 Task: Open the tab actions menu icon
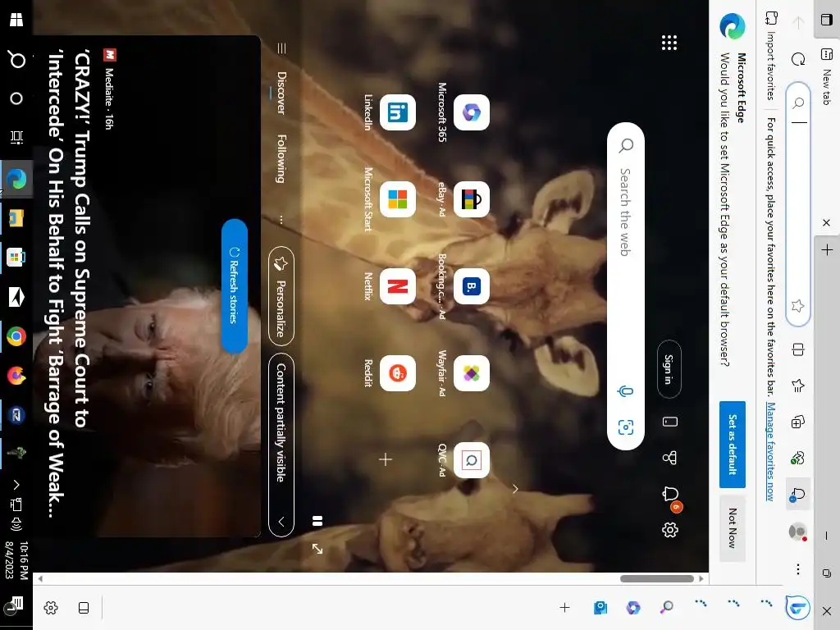[827, 20]
